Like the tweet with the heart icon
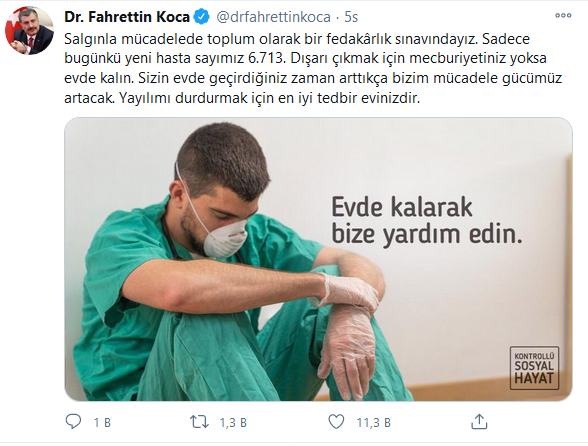Viewport: 588px width, 446px height. point(336,422)
